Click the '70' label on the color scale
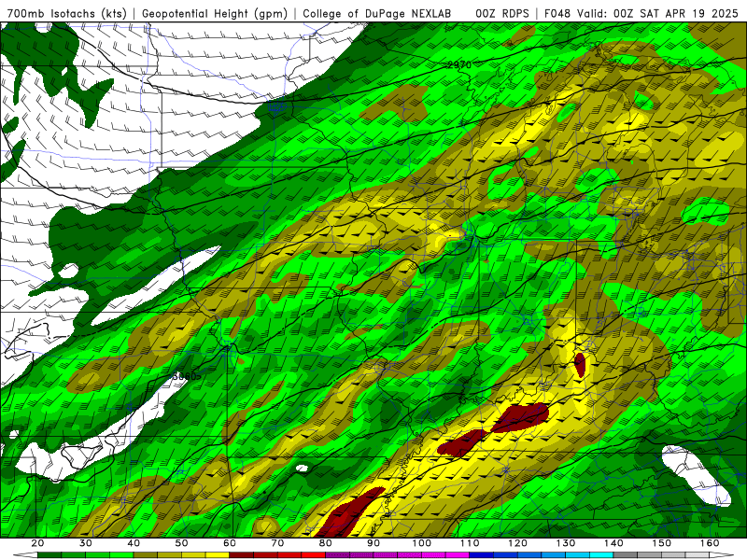Image resolution: width=747 pixels, height=560 pixels. point(277,543)
